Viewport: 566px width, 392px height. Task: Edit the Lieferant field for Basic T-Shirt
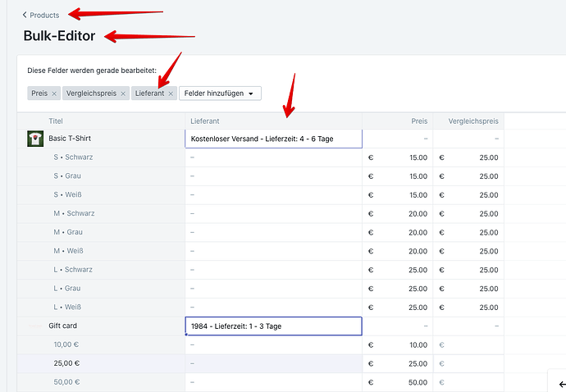[273, 139]
